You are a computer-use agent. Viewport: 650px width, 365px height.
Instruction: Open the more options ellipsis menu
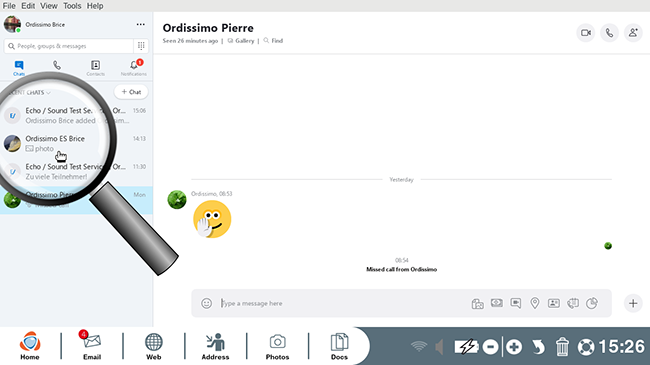click(141, 24)
